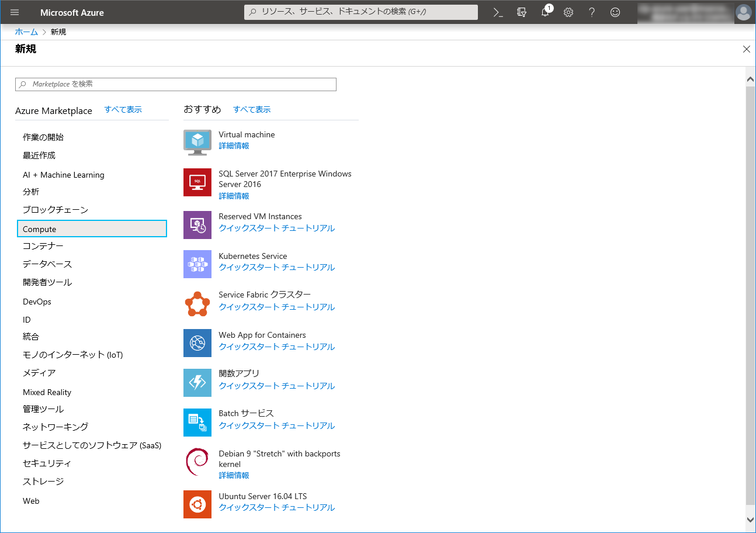
Task: Focus the global resource search box
Action: 360,12
